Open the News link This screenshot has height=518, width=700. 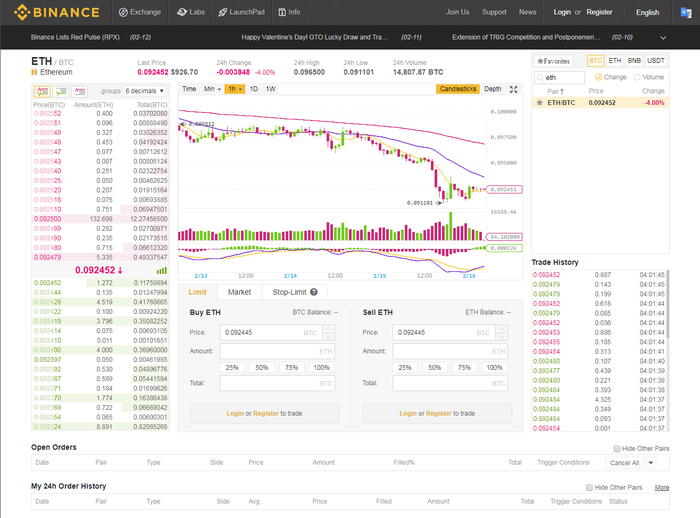click(527, 12)
